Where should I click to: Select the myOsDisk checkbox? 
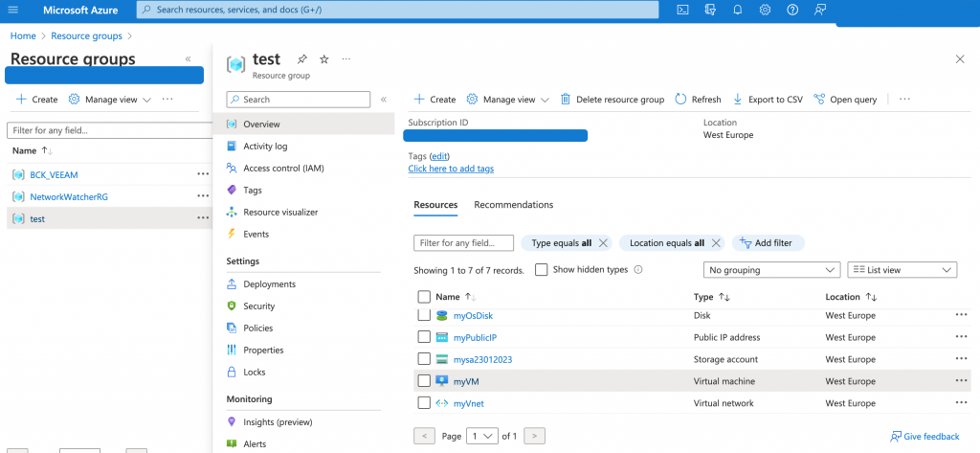(x=424, y=315)
